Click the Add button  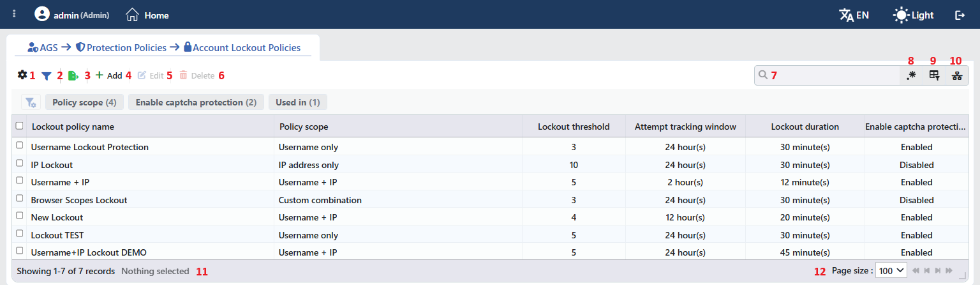click(108, 75)
